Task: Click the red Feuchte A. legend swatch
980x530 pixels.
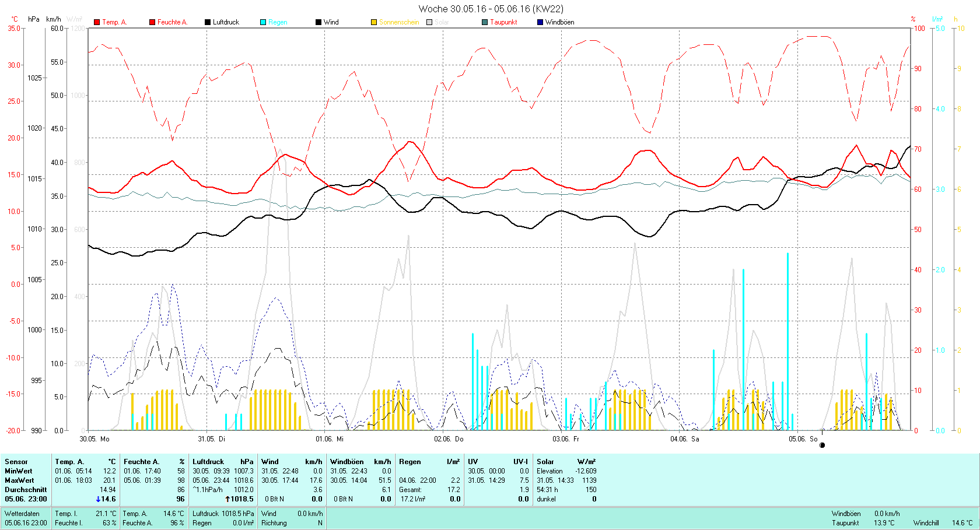Action: click(152, 22)
